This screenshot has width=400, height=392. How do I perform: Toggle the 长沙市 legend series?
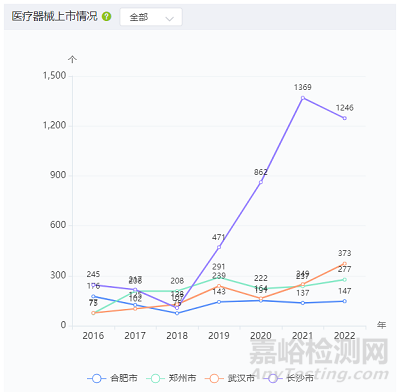[288, 378]
